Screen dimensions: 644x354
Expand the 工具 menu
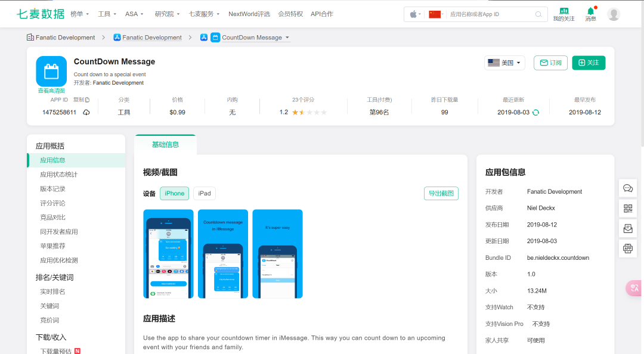tap(107, 14)
